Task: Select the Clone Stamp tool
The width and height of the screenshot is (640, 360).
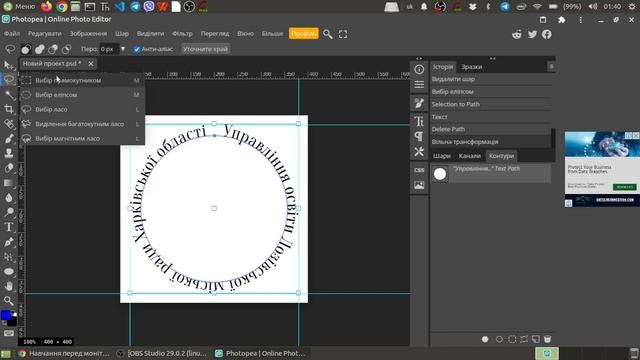Action: click(9, 153)
